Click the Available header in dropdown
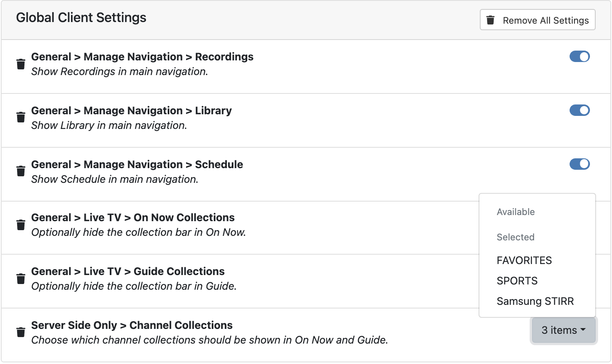 click(515, 212)
